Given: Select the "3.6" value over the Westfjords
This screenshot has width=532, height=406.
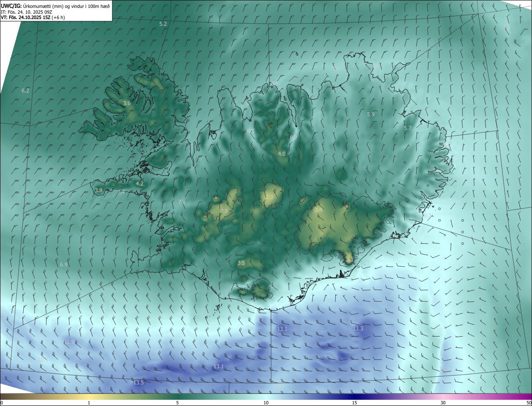Looking at the screenshot, I should 127,103.
